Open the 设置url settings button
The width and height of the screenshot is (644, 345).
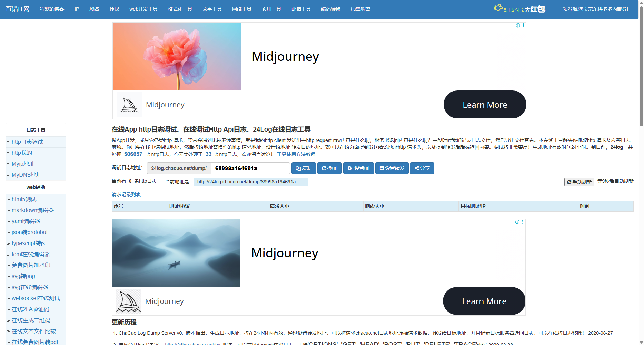(x=358, y=168)
